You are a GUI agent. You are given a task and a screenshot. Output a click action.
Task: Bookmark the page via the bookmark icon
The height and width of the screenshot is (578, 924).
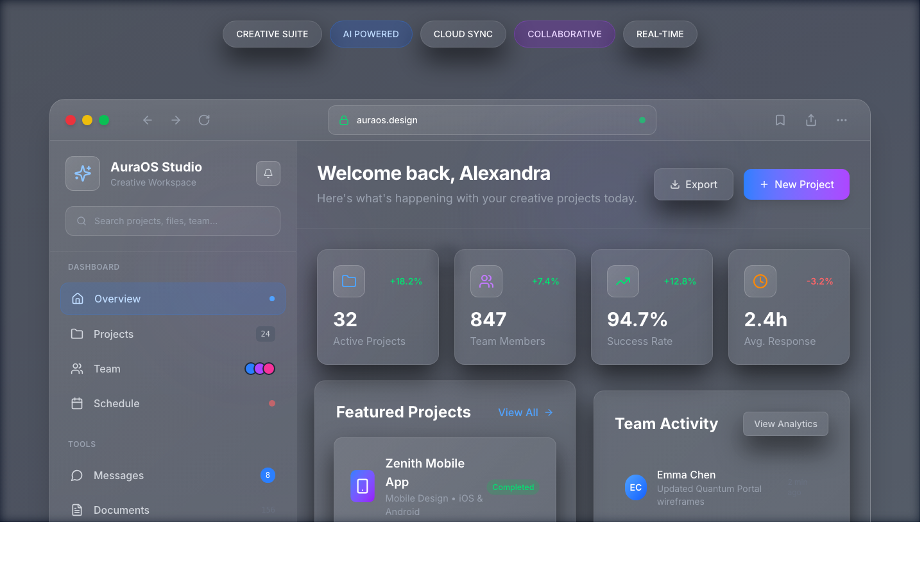[780, 119]
